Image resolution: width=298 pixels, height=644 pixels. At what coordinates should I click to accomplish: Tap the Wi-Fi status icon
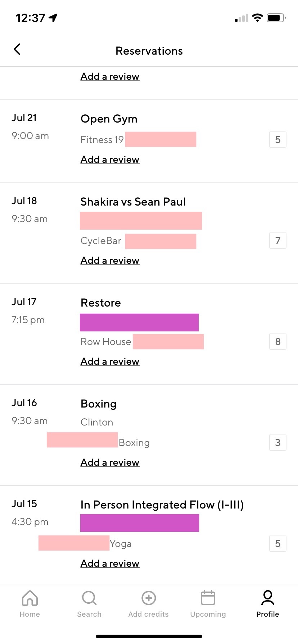(x=257, y=18)
